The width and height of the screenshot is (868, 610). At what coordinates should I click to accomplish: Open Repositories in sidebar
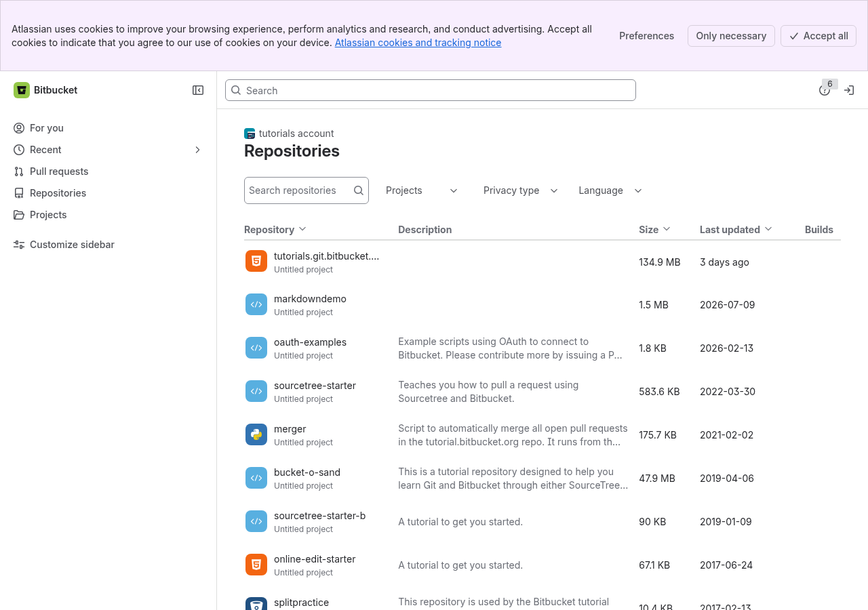click(x=108, y=193)
